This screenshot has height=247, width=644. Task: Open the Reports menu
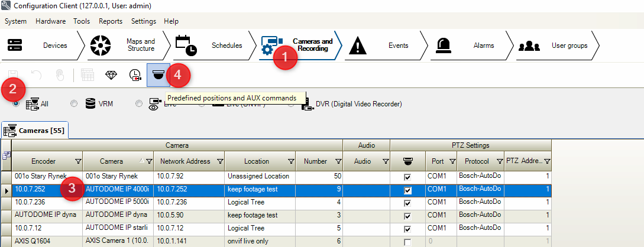(111, 21)
